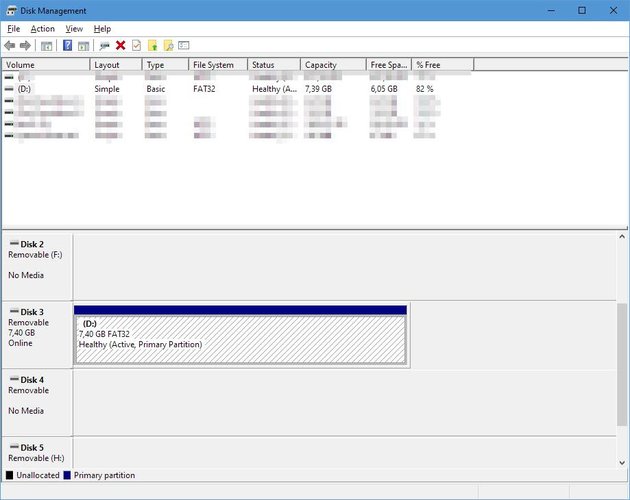630x500 pixels.
Task: Click the Primary partition legend label
Action: (x=104, y=475)
